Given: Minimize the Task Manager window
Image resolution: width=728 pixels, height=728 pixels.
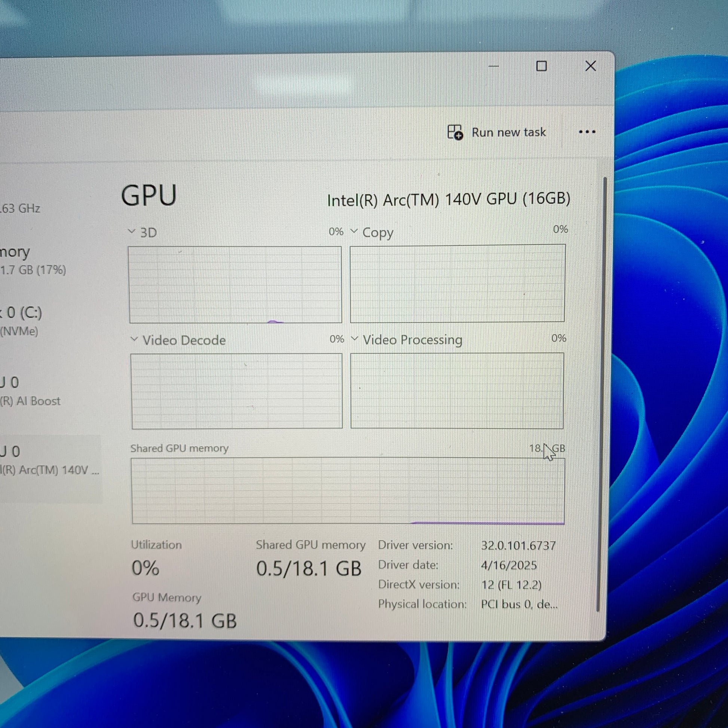Looking at the screenshot, I should tap(493, 66).
